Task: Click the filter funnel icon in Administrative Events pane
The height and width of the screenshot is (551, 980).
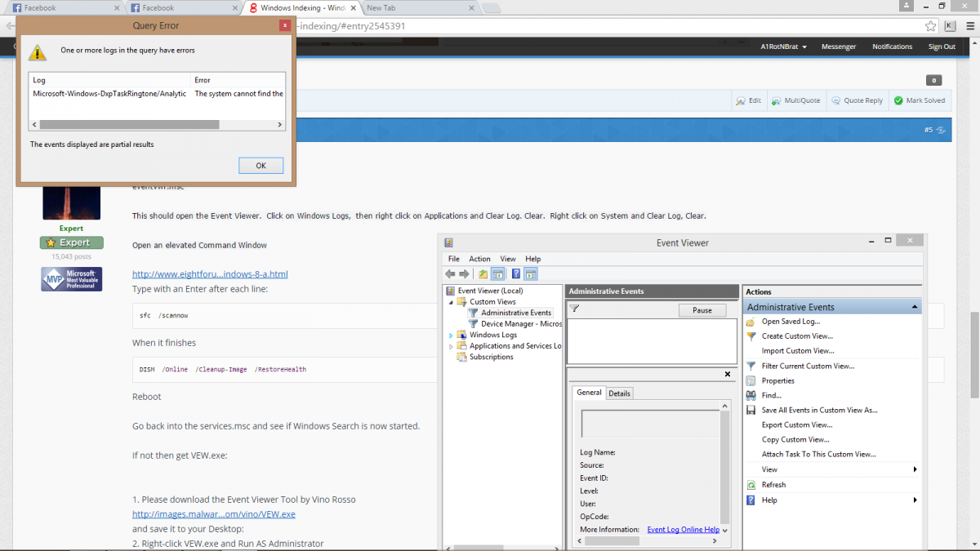Action: tap(574, 309)
